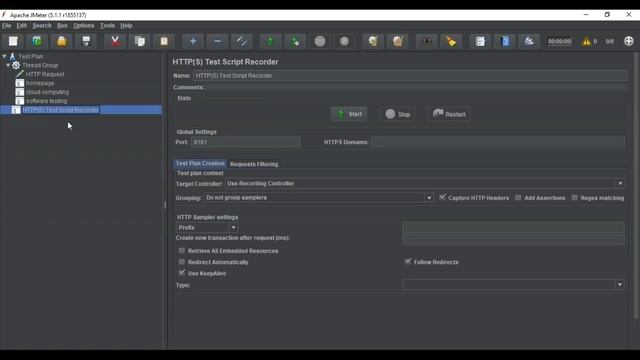Select HTTP Request in the tree
The image size is (640, 360).
(x=45, y=74)
